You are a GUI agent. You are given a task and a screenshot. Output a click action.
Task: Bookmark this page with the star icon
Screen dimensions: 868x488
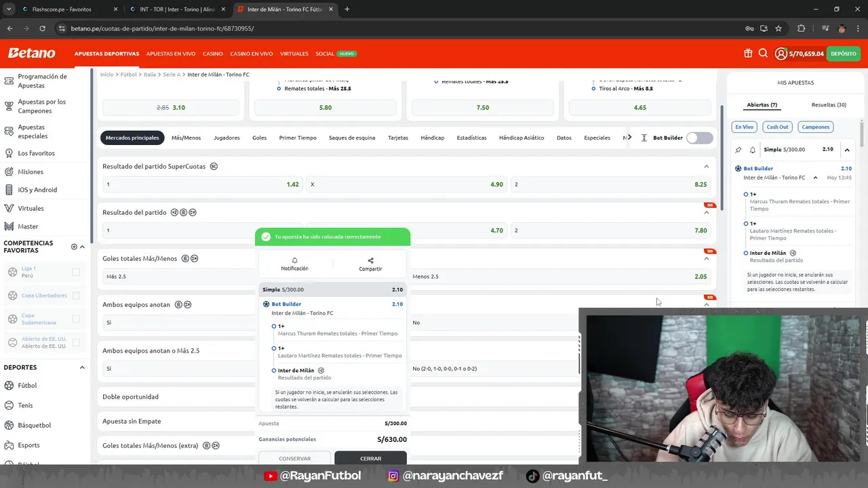tap(778, 28)
